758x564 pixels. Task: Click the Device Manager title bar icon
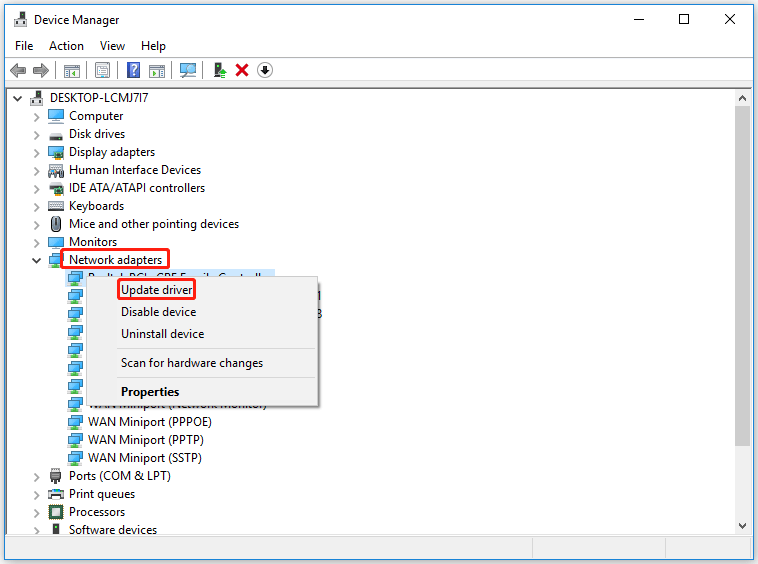click(x=20, y=20)
